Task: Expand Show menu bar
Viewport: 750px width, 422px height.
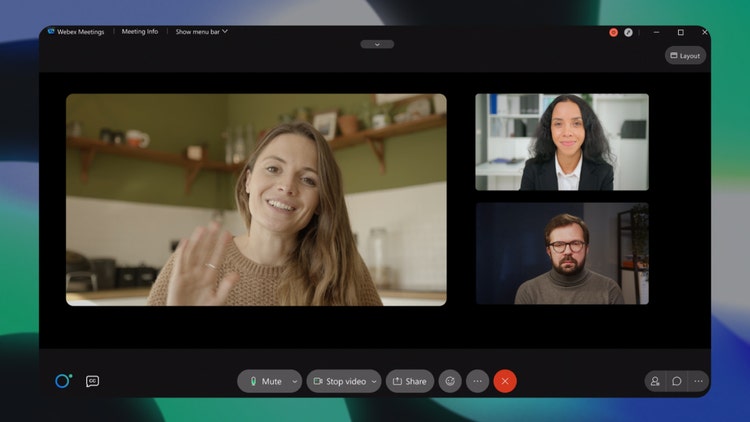Action: 201,32
